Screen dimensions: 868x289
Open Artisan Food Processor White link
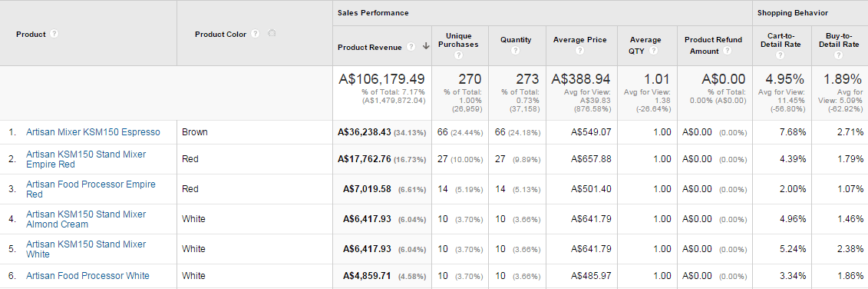[87, 276]
